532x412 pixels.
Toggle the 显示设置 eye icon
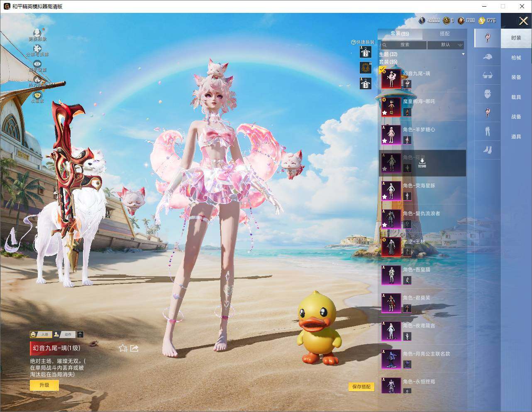pyautogui.click(x=37, y=64)
